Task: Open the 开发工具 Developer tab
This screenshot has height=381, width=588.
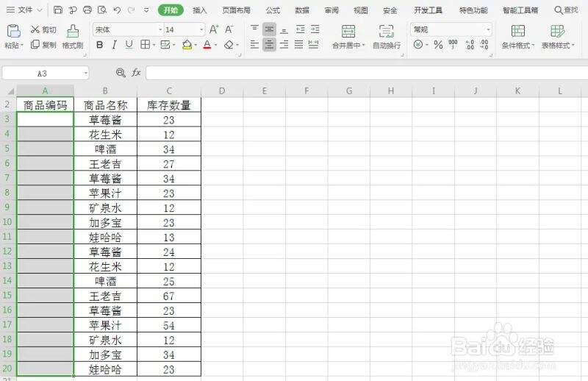Action: pos(429,10)
